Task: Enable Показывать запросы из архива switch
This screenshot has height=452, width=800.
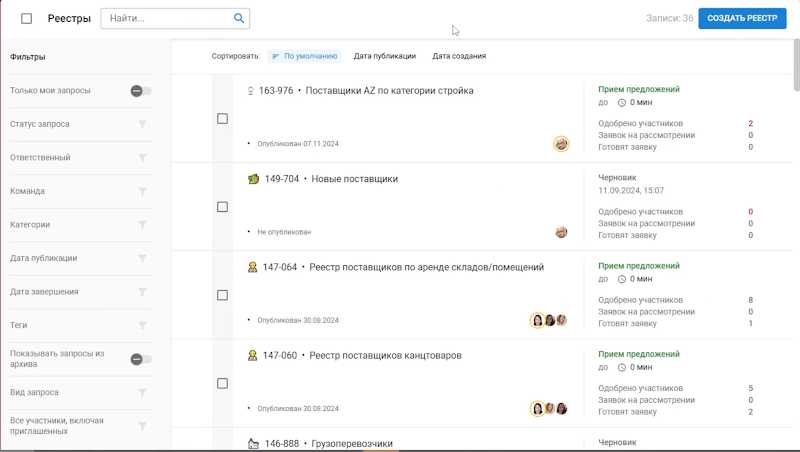Action: pos(141,359)
